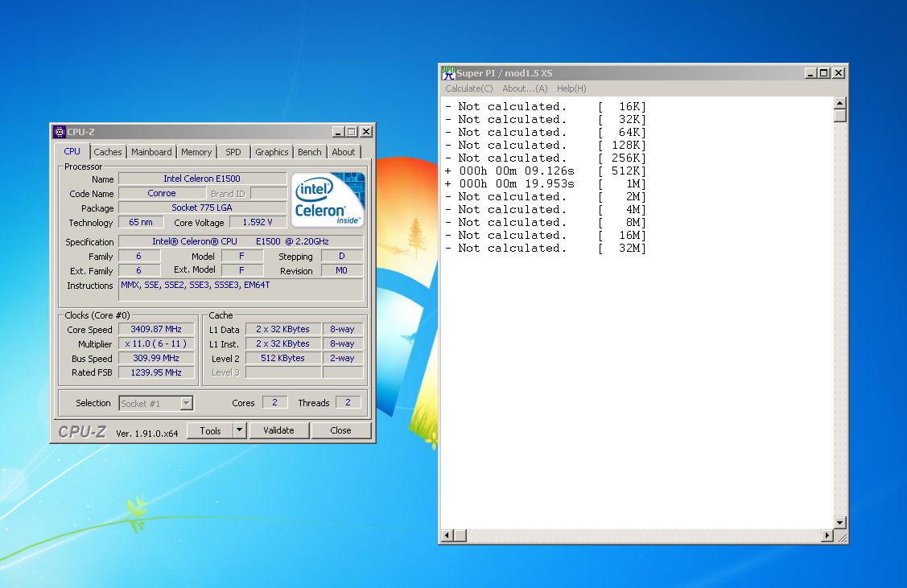Click the 512K result '000h 00m 09.126s'

(517, 171)
